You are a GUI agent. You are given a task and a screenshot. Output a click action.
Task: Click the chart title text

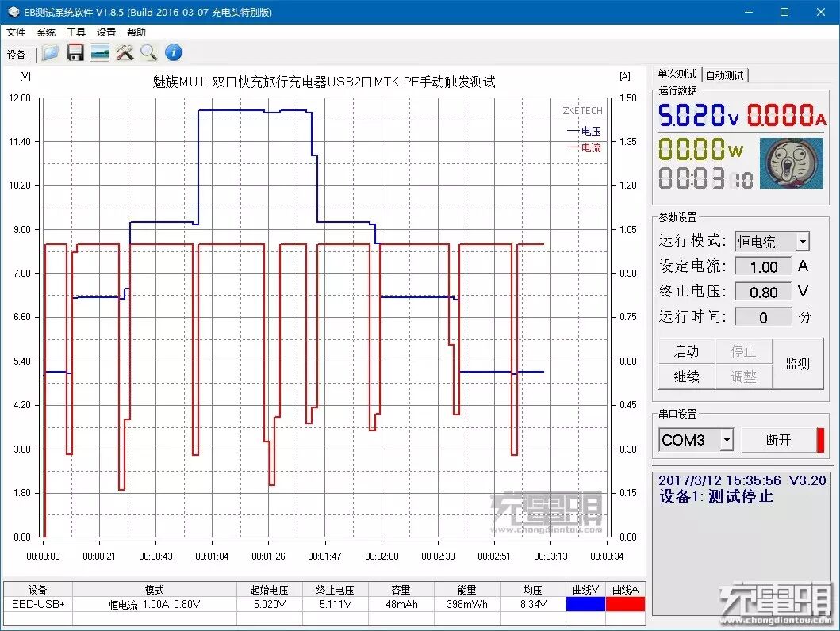[x=324, y=82]
